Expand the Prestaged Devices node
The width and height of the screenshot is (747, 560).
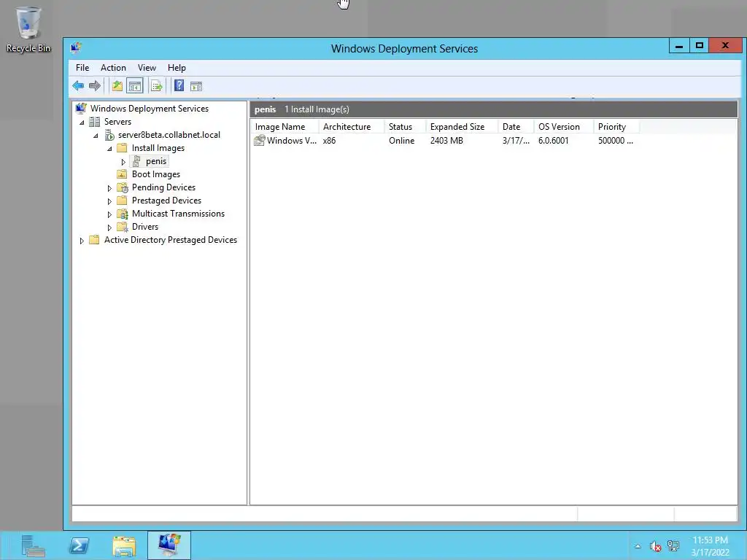[109, 201]
